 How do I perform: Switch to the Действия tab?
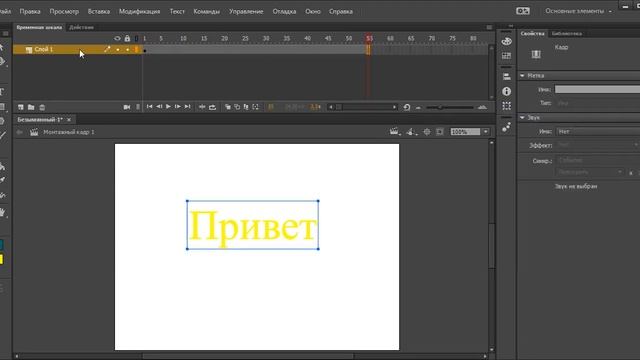(81, 27)
